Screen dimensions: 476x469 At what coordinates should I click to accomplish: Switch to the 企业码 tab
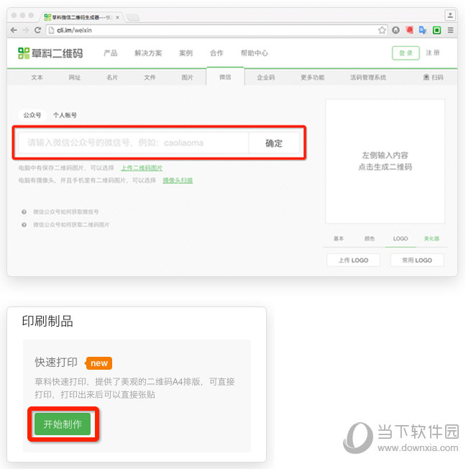coord(266,78)
